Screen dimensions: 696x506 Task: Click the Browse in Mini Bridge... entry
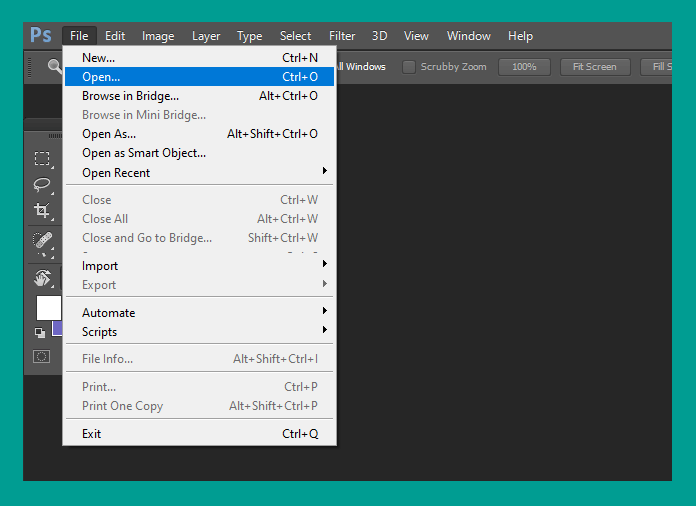[200, 115]
